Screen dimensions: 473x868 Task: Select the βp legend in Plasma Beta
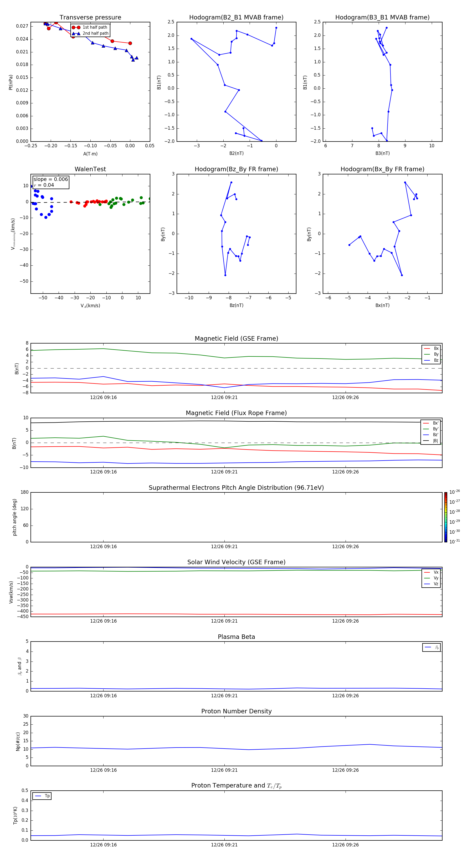[x=431, y=647]
